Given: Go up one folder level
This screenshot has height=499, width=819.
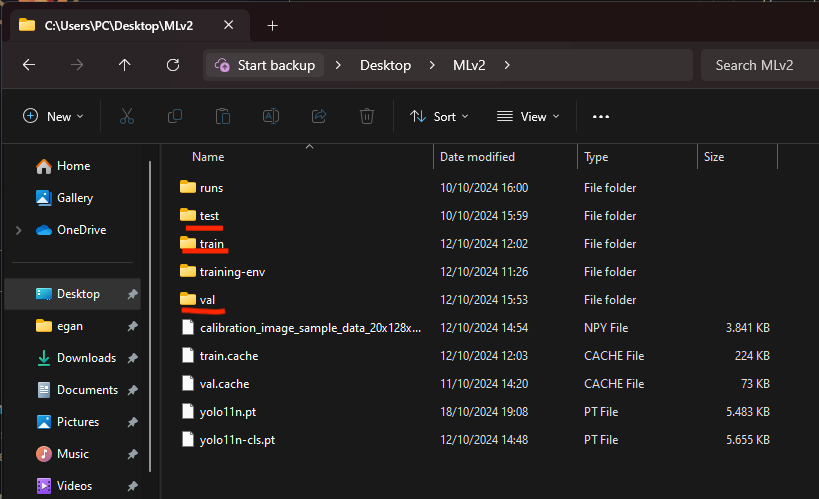Looking at the screenshot, I should [124, 65].
